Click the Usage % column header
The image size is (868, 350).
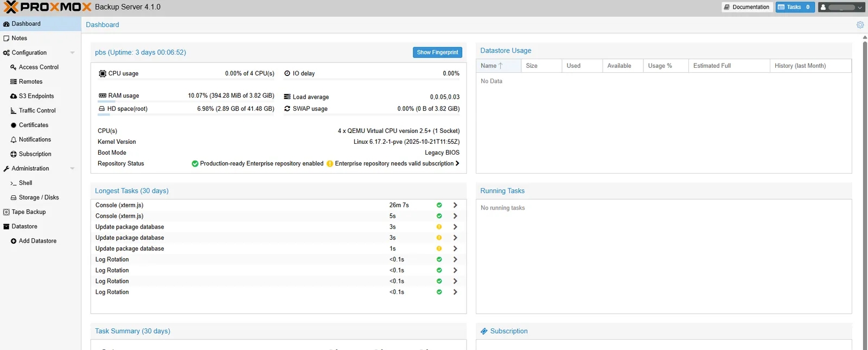[666, 66]
